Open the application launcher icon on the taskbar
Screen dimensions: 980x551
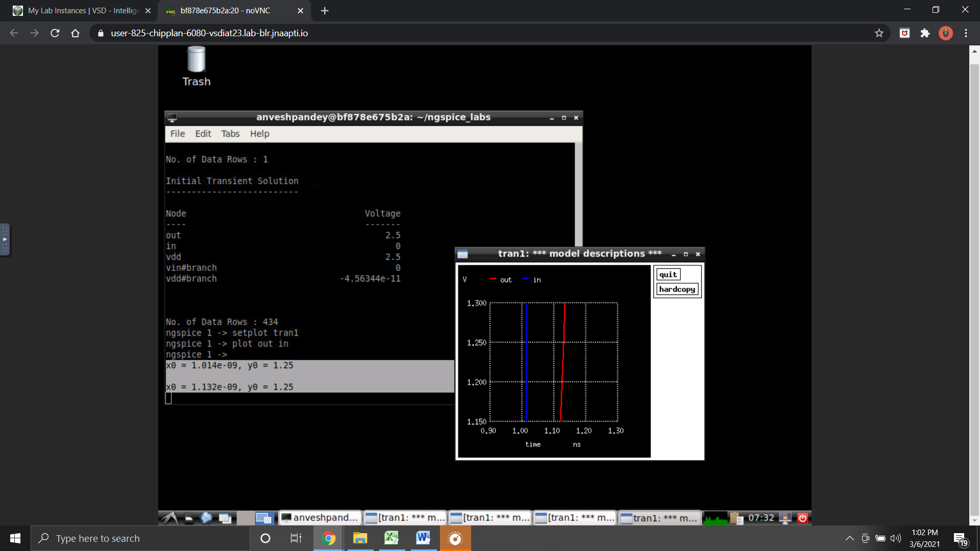(169, 517)
